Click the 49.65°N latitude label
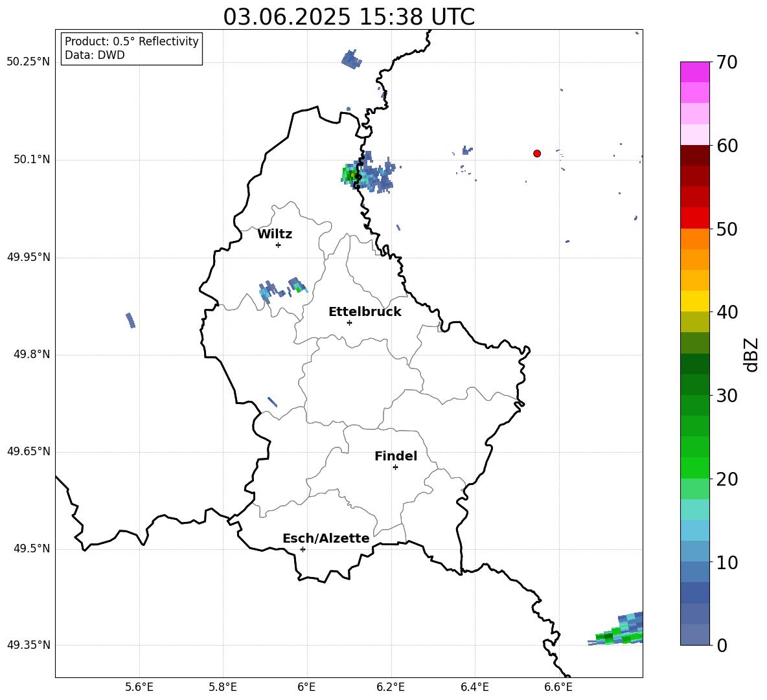The image size is (767, 700). [x=28, y=451]
